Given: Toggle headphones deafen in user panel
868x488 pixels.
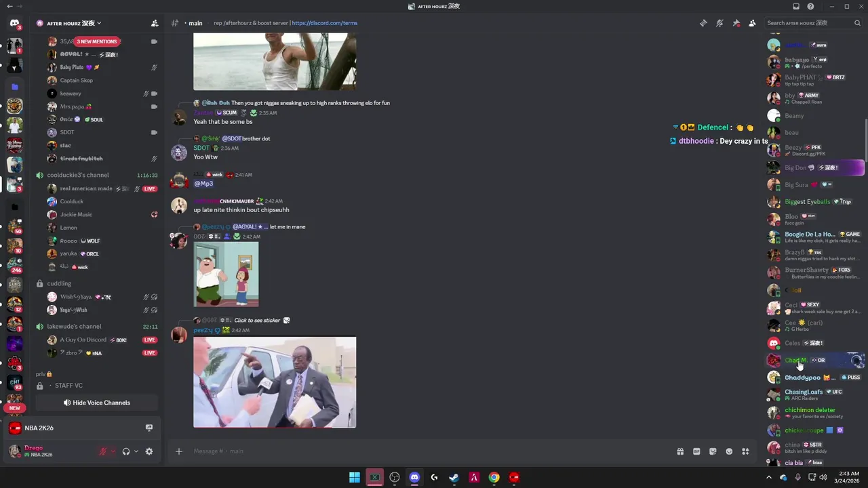Looking at the screenshot, I should [x=126, y=451].
